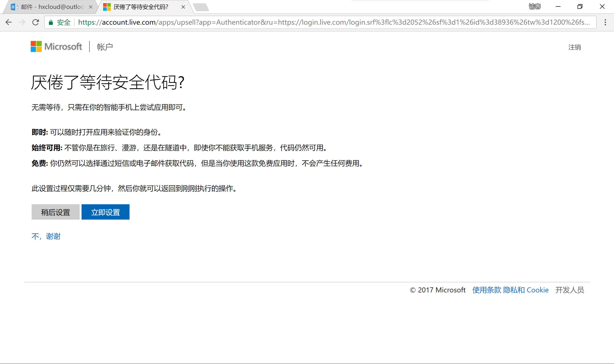Reload the current page

(x=35, y=22)
